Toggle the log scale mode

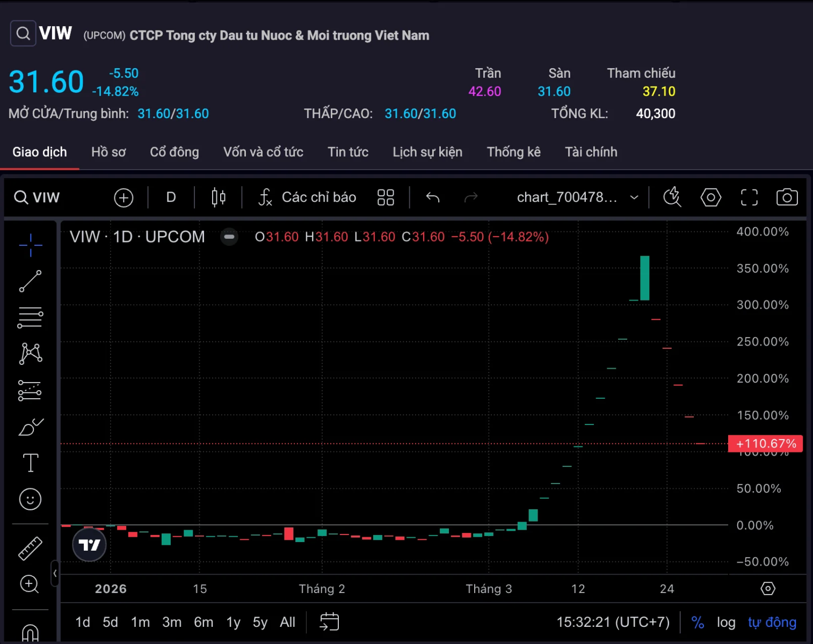726,622
